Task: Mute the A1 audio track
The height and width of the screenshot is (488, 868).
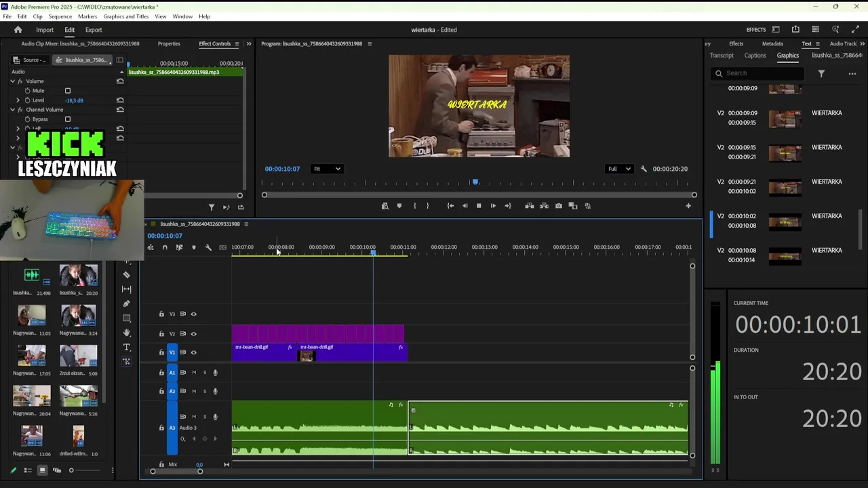Action: (194, 372)
